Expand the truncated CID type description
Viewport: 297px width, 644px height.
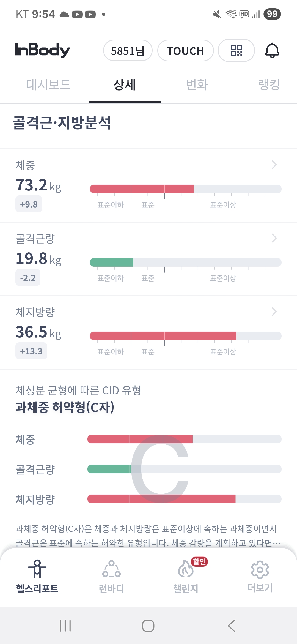(276, 543)
